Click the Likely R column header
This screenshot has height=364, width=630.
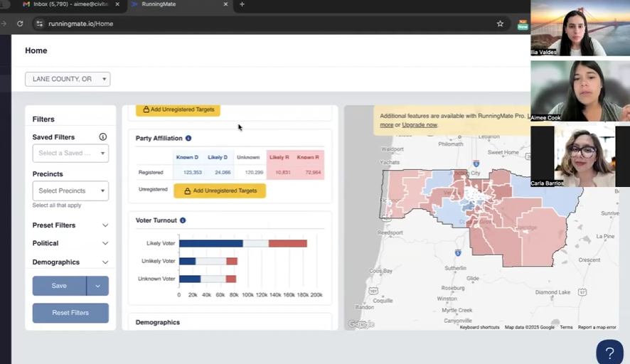279,158
